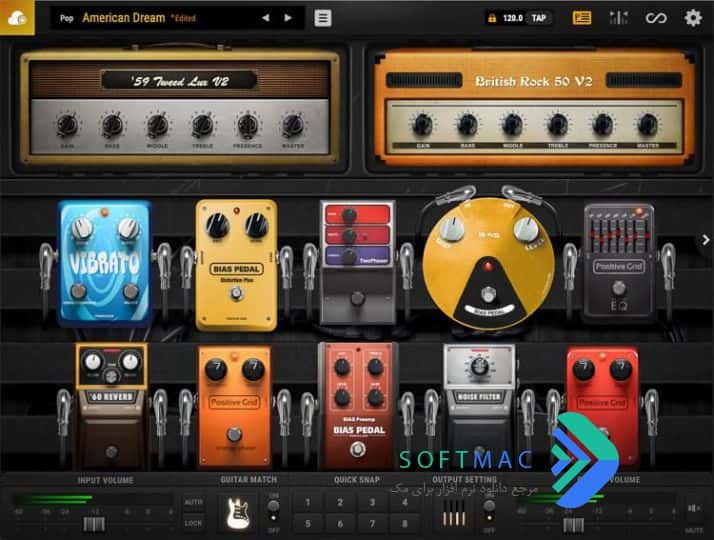The width and height of the screenshot is (714, 540).
Task: Click the left knob on red Positive Grid pedal
Action: (583, 370)
